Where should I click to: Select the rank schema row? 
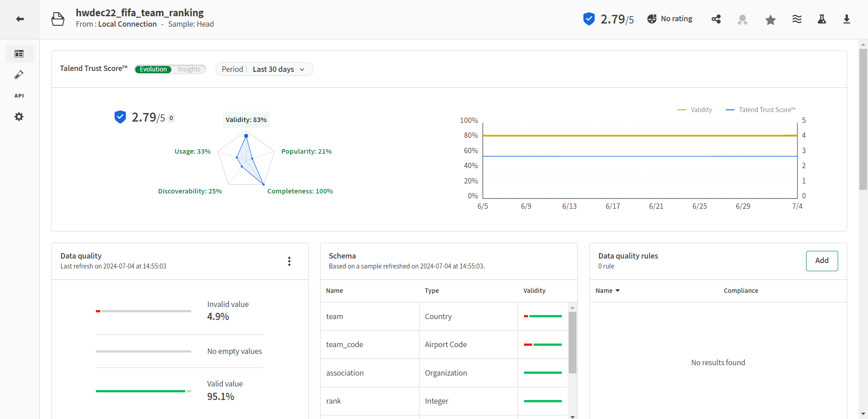click(x=444, y=401)
